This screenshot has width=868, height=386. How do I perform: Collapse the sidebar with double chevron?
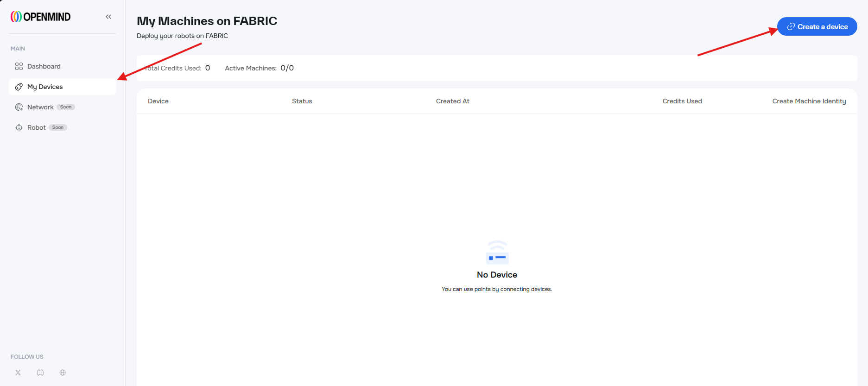click(x=108, y=17)
